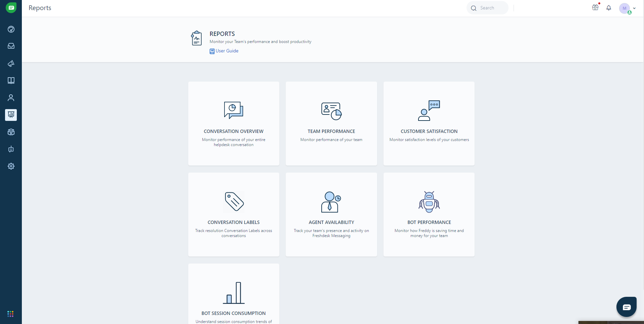Click the Conversation Overview chart bubble icon

pyautogui.click(x=234, y=110)
